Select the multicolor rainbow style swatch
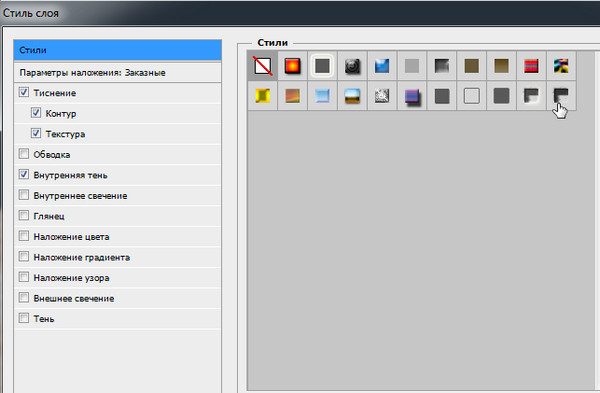Screen dimensions: 600x393 click(x=561, y=66)
